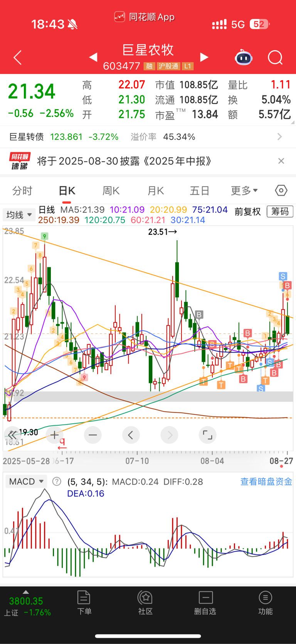Image resolution: width=296 pixels, height=644 pixels.
Task: Open 查看暗盘资金 link
Action: tap(266, 481)
